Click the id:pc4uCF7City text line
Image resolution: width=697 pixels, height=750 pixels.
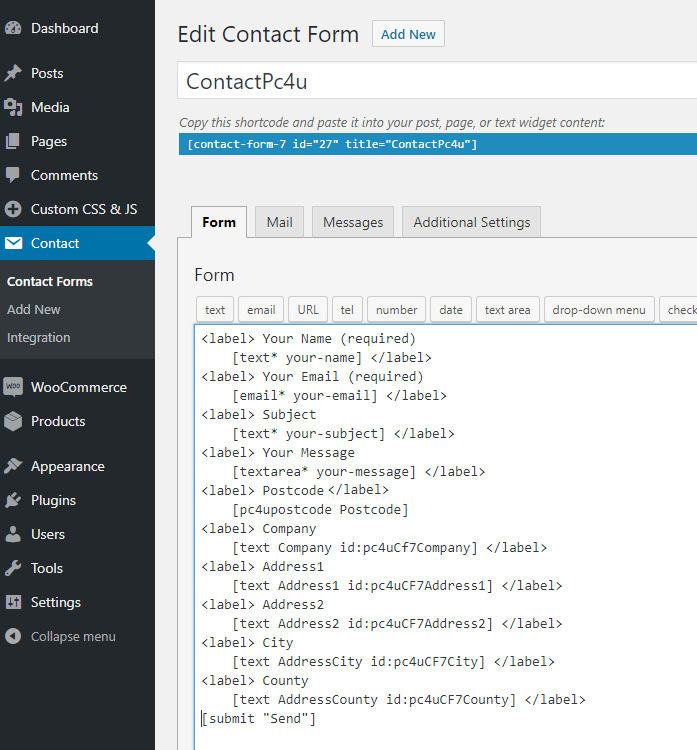(x=393, y=662)
